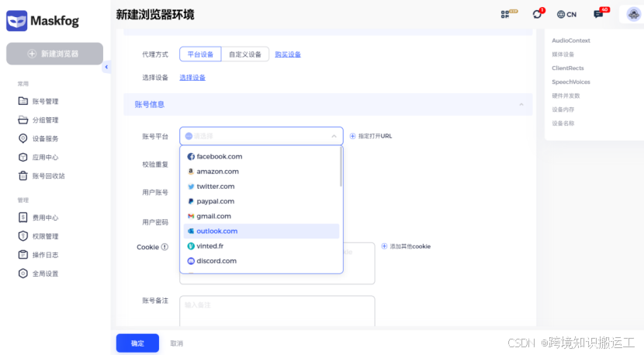
Task: Click the twitter bird icon in list
Action: [191, 186]
